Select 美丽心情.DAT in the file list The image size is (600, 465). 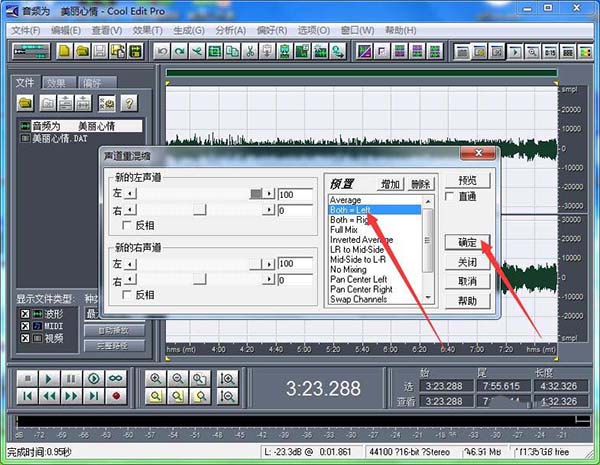click(59, 139)
